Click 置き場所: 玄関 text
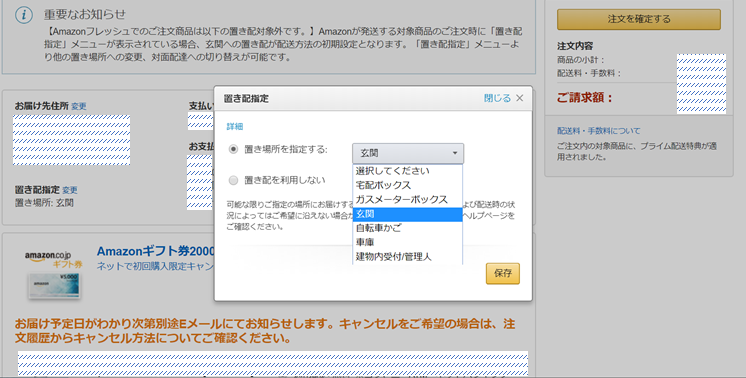 tap(44, 203)
